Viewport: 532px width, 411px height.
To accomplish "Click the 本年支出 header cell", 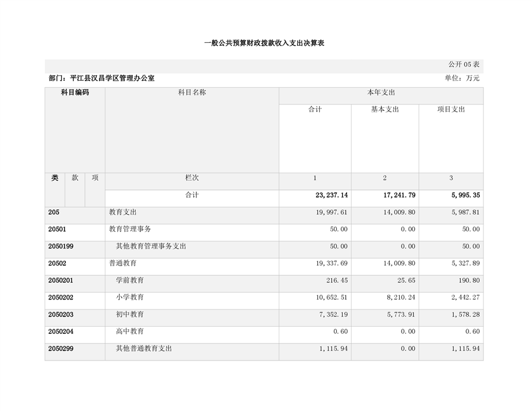I will pyautogui.click(x=381, y=93).
